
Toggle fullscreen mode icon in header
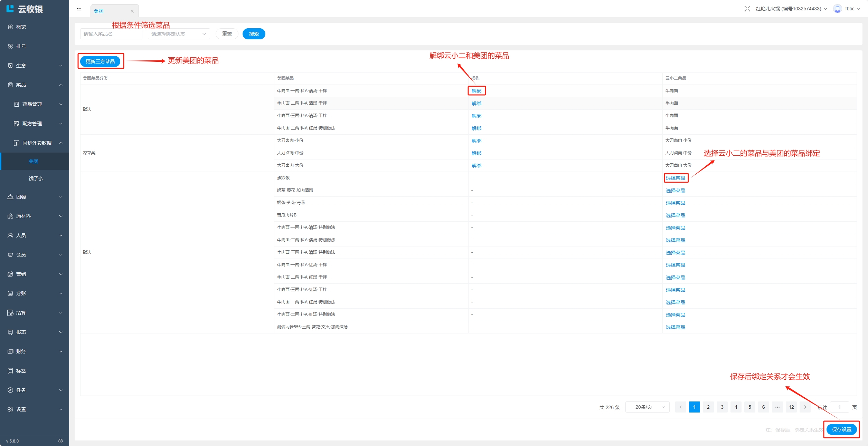point(747,9)
